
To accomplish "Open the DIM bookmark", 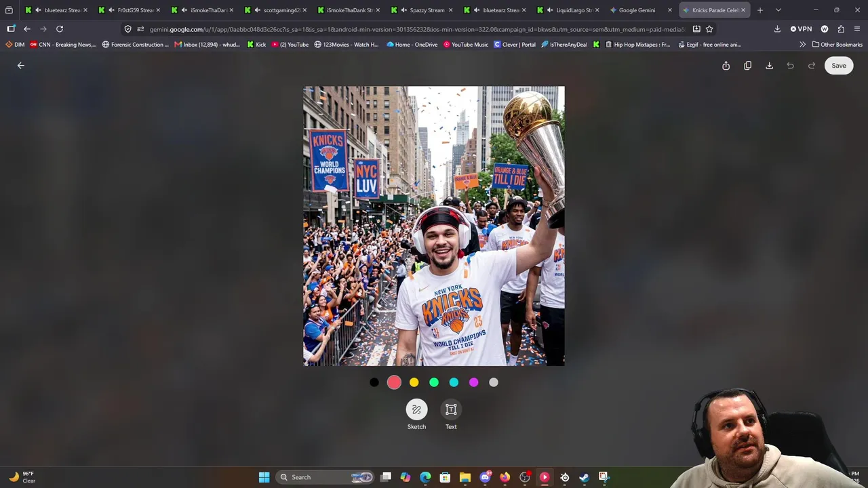I will pyautogui.click(x=15, y=45).
